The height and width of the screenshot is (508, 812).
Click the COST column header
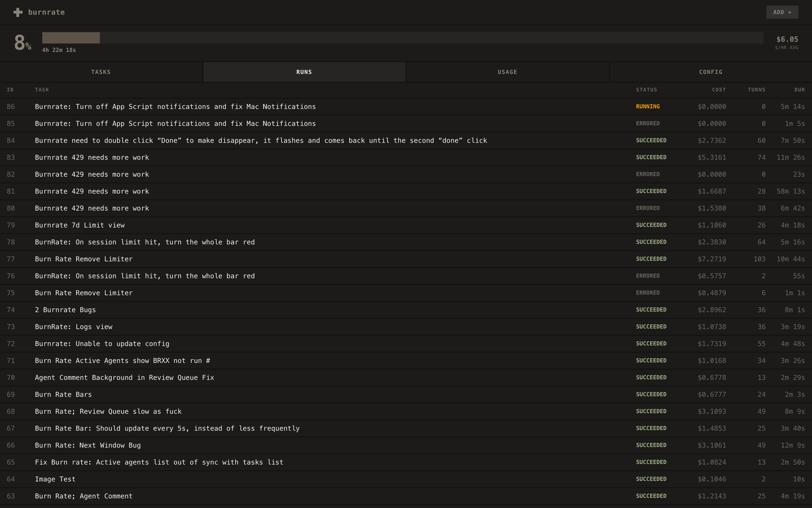click(x=719, y=90)
